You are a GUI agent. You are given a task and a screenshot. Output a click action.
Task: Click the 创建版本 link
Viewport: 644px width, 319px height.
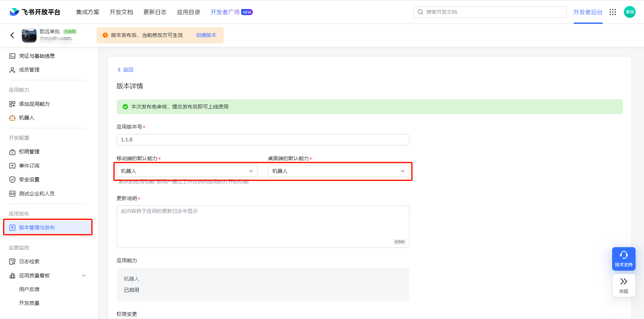[206, 35]
